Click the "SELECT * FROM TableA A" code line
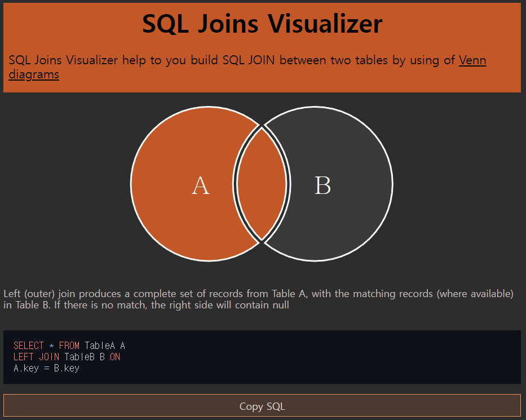This screenshot has height=420, width=526. point(69,346)
